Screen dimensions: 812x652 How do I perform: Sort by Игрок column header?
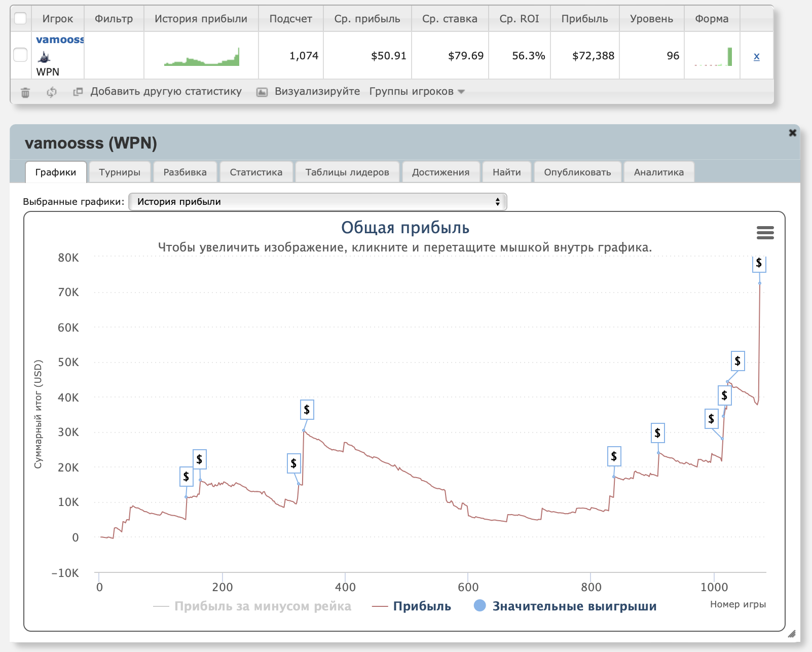(57, 19)
